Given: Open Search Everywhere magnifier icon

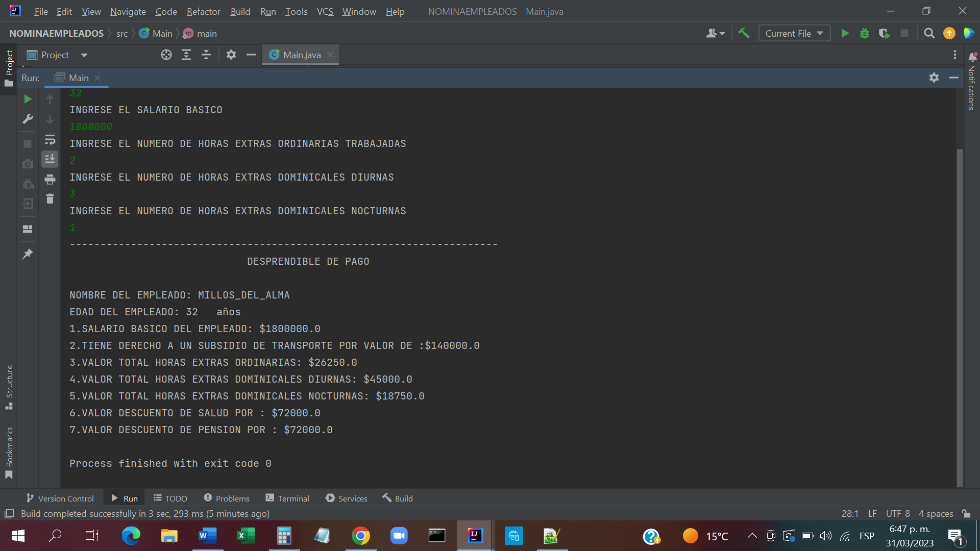Looking at the screenshot, I should click(x=929, y=34).
